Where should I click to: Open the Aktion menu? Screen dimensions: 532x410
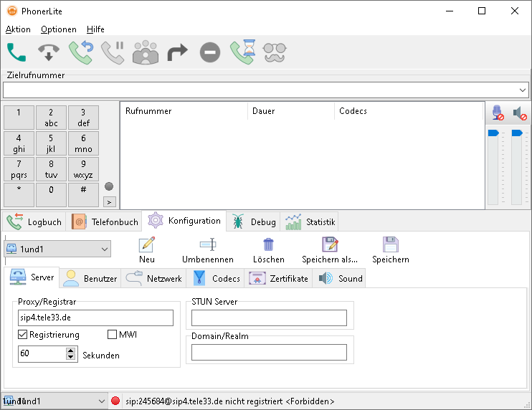[x=18, y=29]
